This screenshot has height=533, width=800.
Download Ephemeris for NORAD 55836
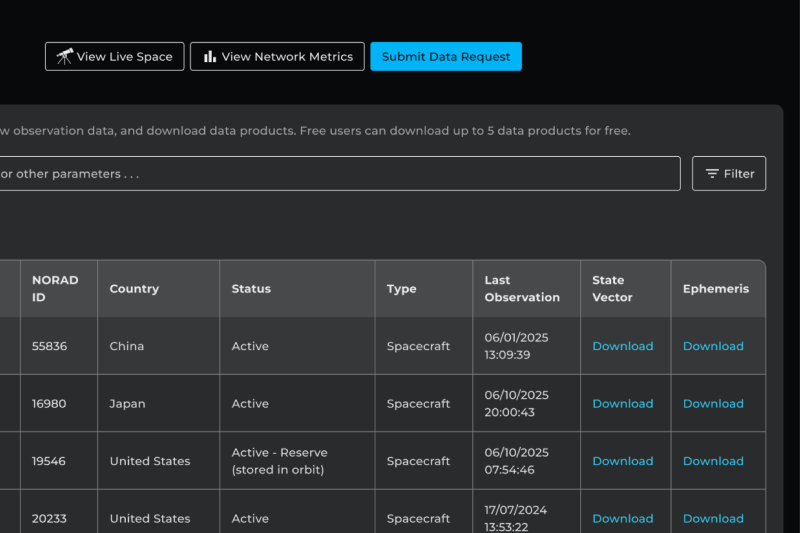coord(713,346)
